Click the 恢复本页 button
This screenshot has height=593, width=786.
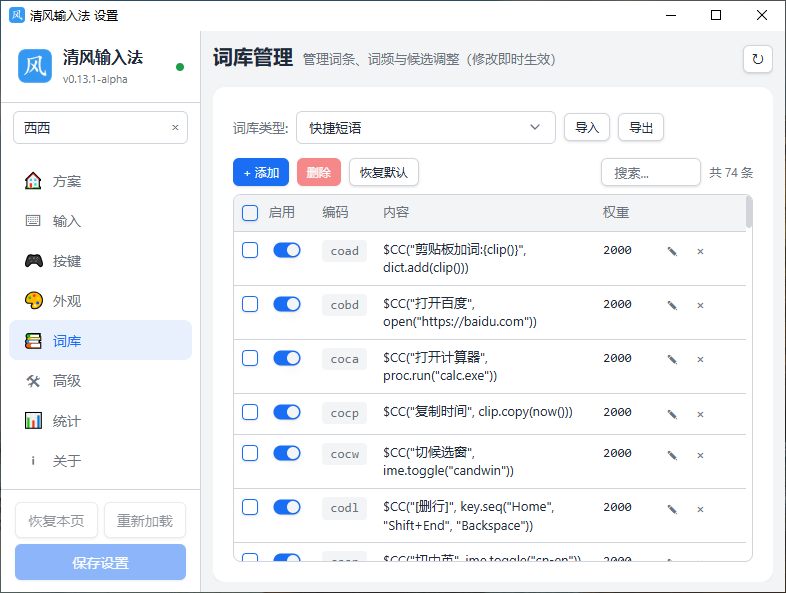[56, 520]
